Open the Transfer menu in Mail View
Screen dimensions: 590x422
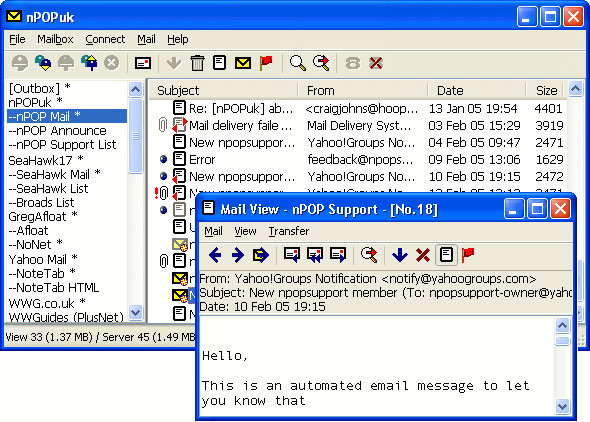(x=289, y=231)
